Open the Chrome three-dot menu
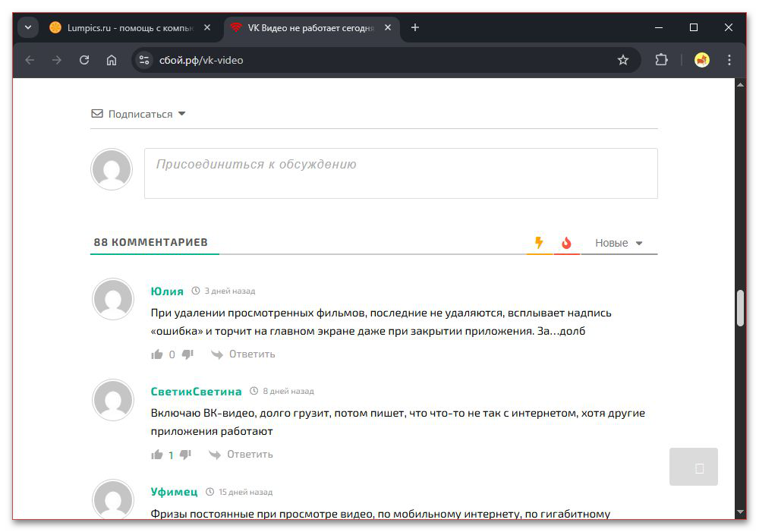This screenshot has height=532, width=759. (729, 60)
